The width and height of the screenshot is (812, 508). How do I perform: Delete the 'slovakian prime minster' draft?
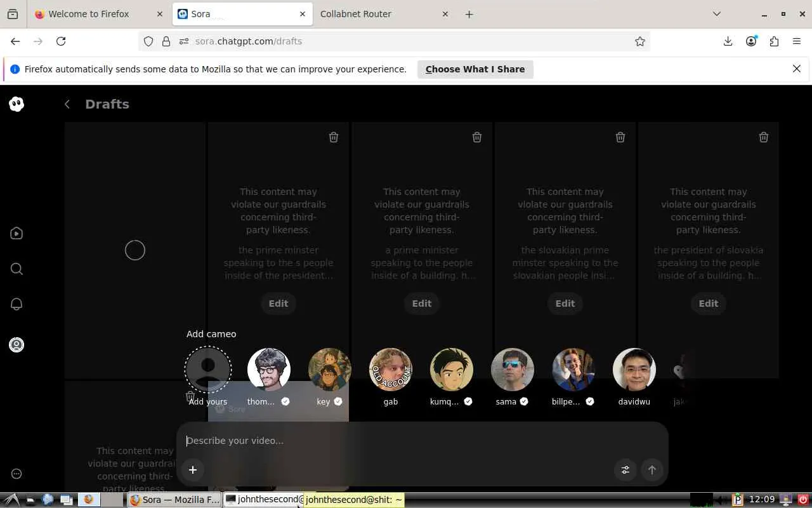click(620, 137)
